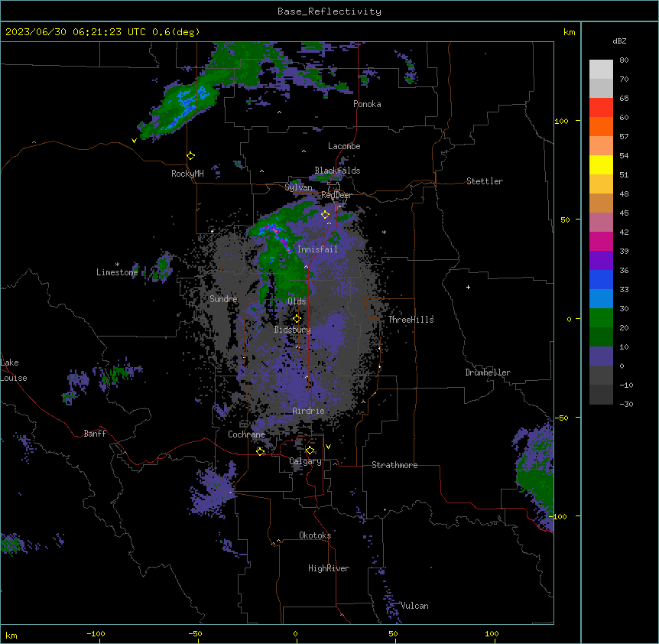The height and width of the screenshot is (644, 659).
Task: Select the purple 36-39 dBZ legend swatch
Action: (601, 260)
